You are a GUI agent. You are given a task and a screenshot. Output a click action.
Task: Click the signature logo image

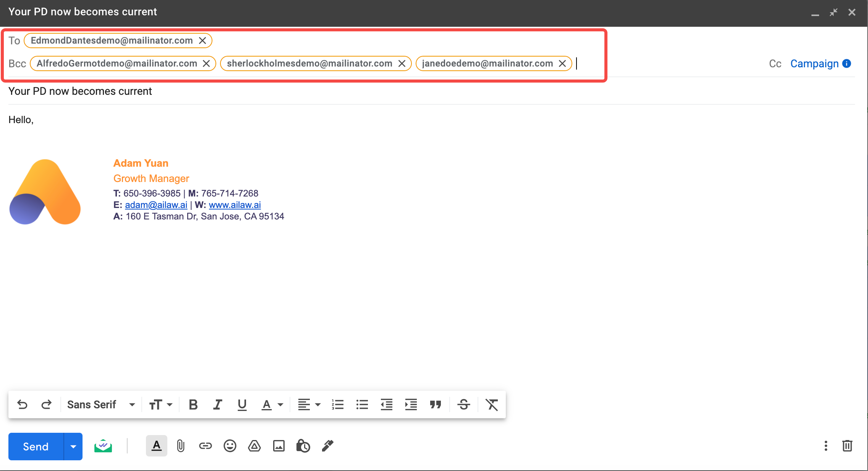pyautogui.click(x=45, y=192)
